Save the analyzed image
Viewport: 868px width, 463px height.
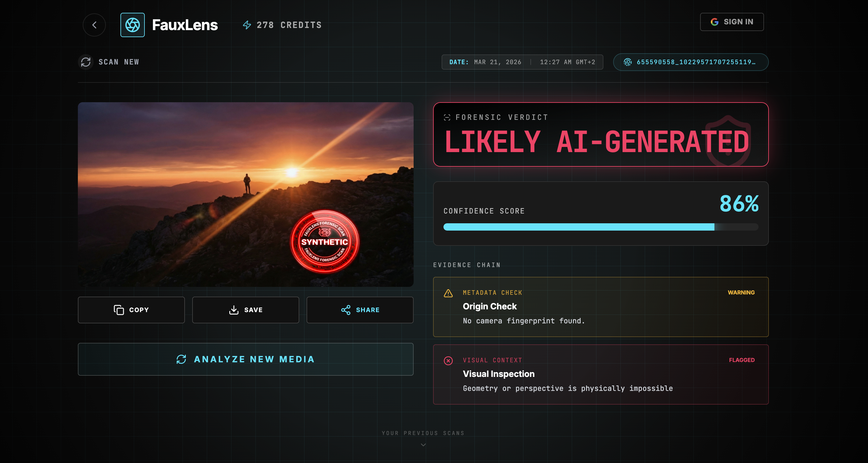(x=245, y=310)
